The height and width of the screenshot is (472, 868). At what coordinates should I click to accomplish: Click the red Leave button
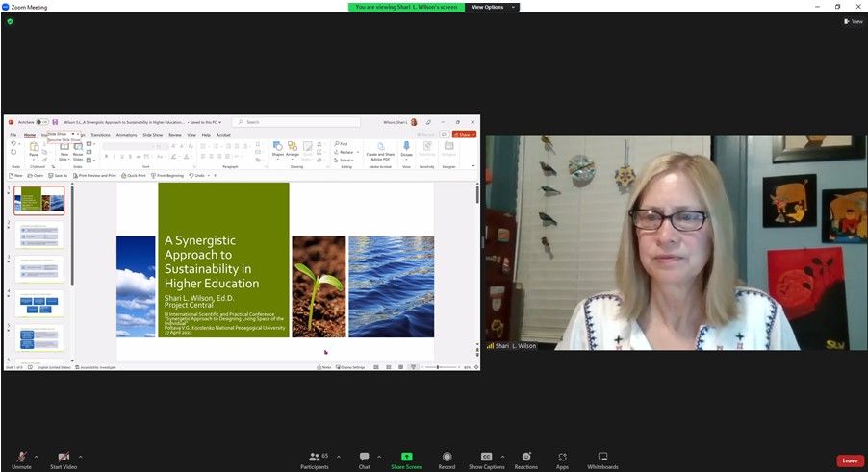[x=850, y=460]
